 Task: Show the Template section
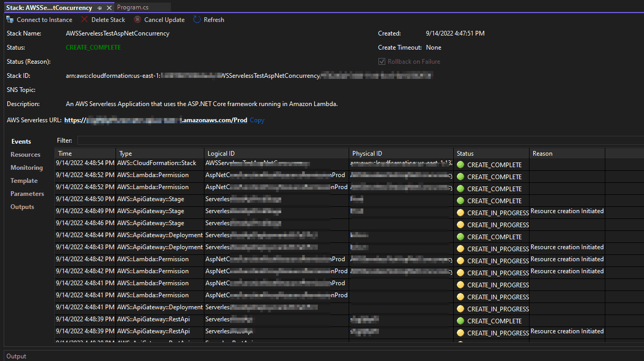click(x=24, y=181)
